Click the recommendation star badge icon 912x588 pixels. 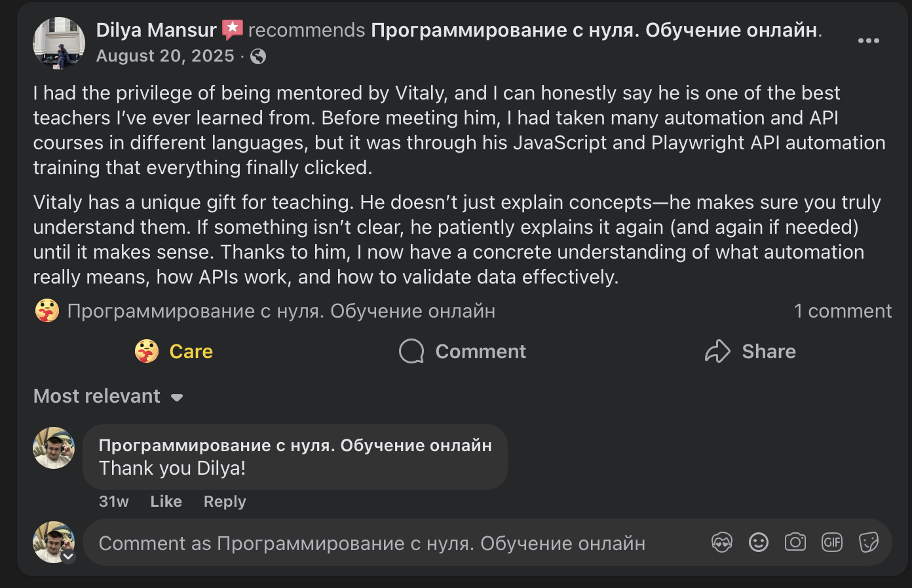click(233, 29)
